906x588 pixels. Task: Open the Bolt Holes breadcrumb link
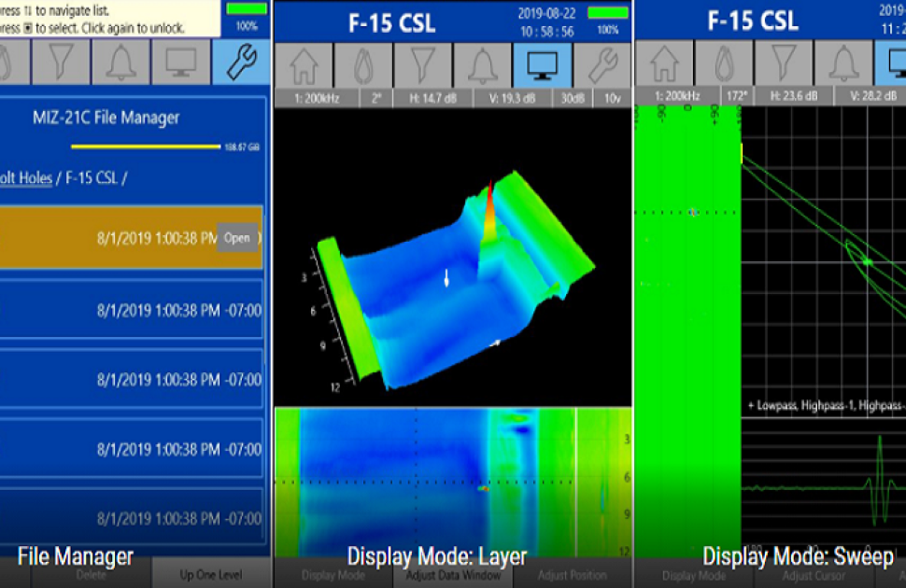tap(26, 177)
